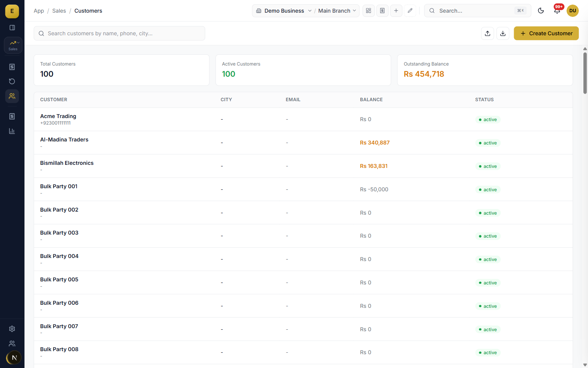The image size is (588, 368).
Task: Click the yellow E app logo
Action: point(12,11)
